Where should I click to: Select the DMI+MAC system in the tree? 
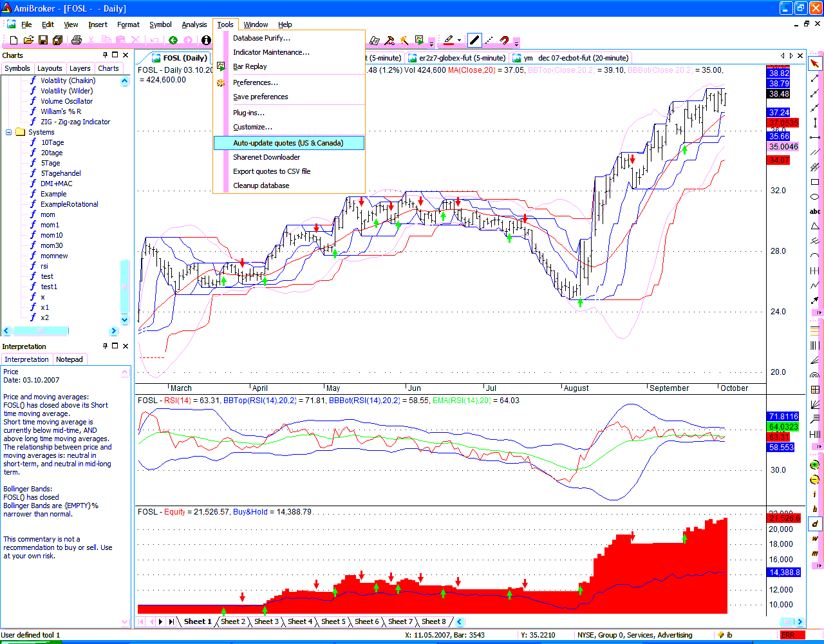pyautogui.click(x=57, y=184)
